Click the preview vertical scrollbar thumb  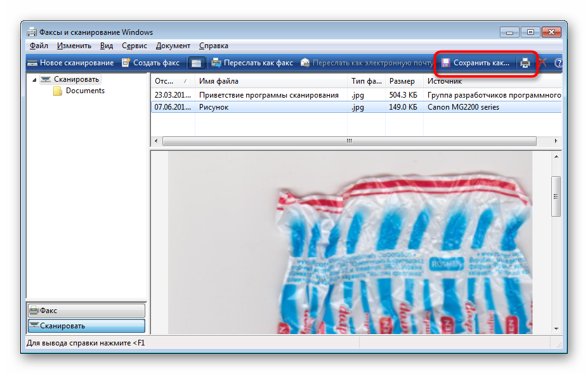tap(556, 197)
